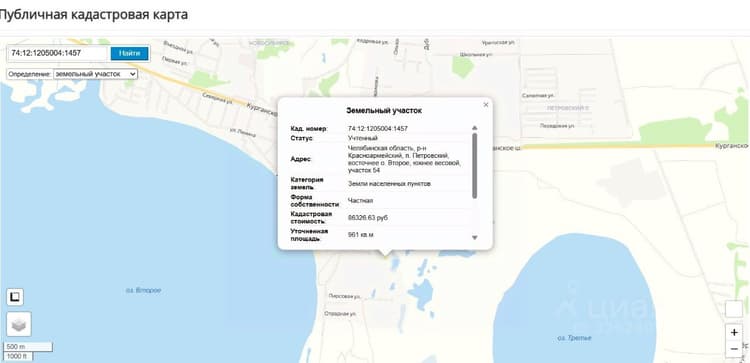Click the Адрес row label
The image size is (750, 363).
click(x=301, y=159)
